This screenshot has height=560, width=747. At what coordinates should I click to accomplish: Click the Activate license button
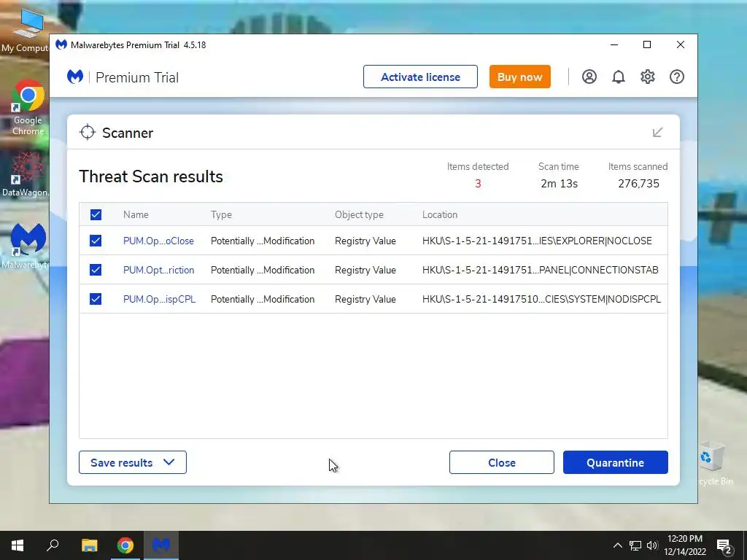pyautogui.click(x=420, y=77)
